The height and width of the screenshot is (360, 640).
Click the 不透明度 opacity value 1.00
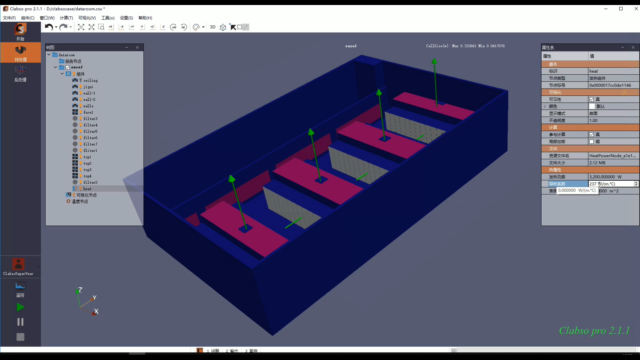(x=613, y=120)
